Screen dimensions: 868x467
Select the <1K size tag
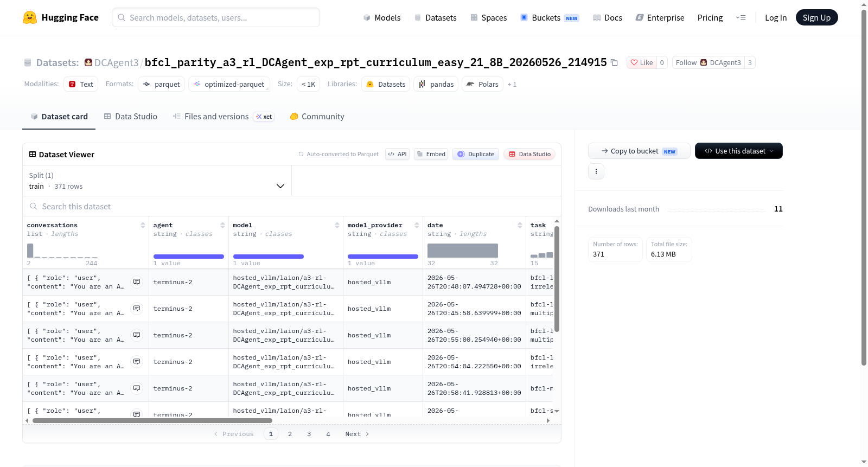point(308,84)
